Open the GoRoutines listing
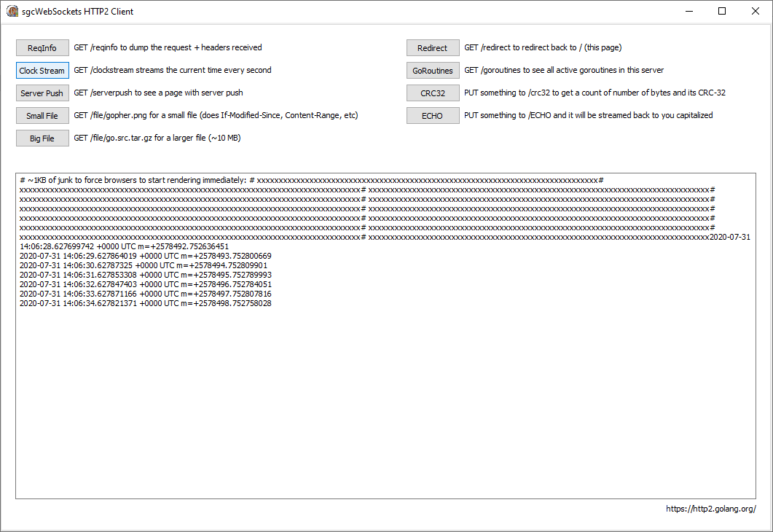The image size is (773, 532). (x=433, y=71)
